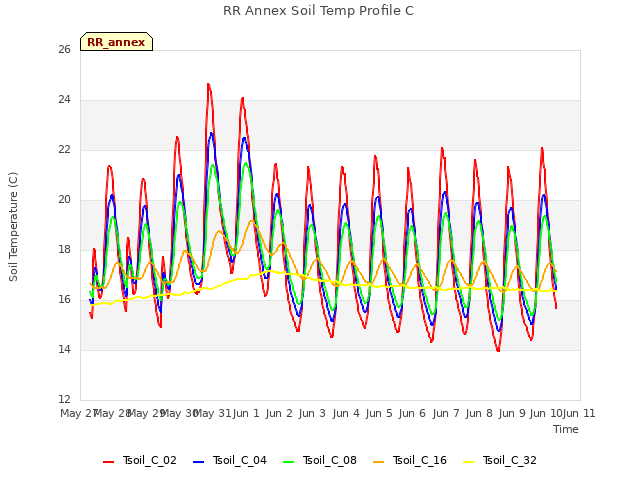Click the Jun 3 x-axis tick label

312,413
